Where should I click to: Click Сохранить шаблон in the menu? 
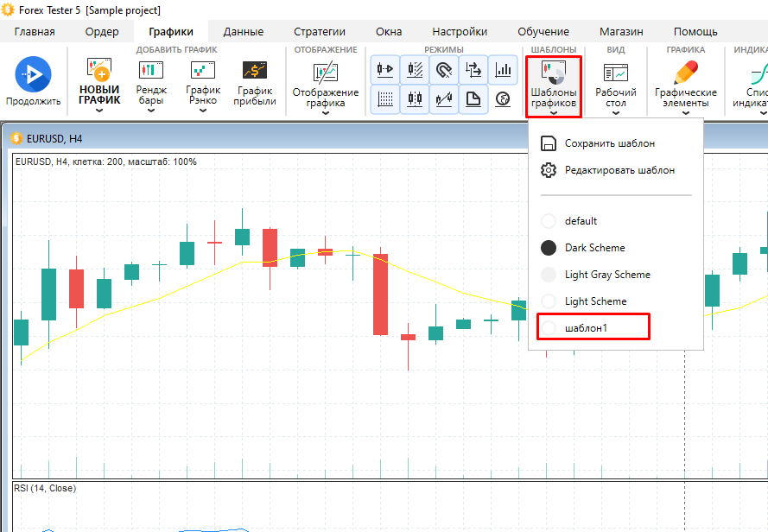[x=609, y=143]
